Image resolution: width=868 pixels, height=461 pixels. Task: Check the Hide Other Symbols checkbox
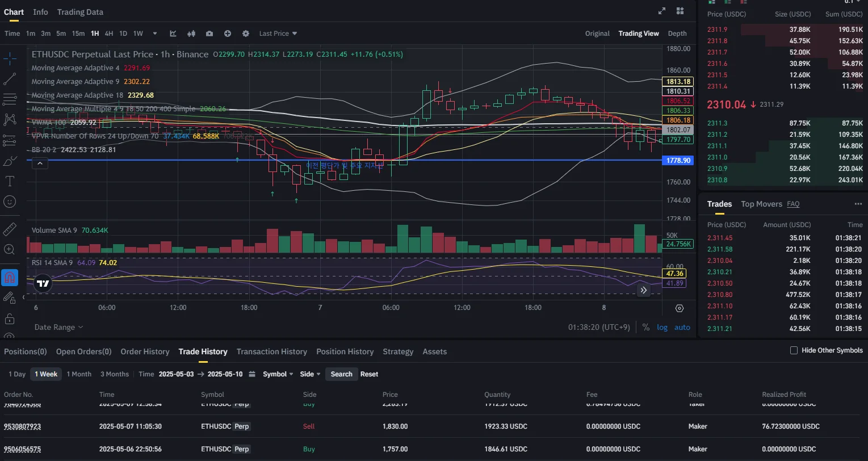click(794, 350)
